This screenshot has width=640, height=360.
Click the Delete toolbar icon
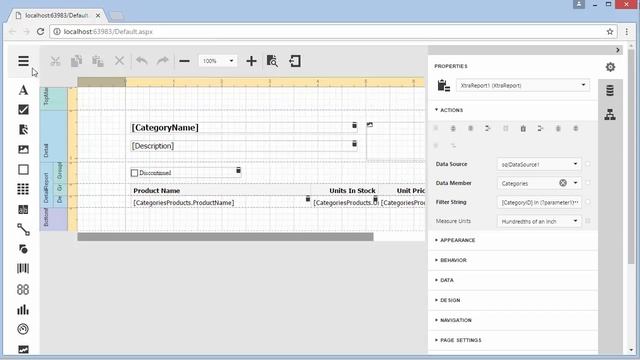(119, 61)
